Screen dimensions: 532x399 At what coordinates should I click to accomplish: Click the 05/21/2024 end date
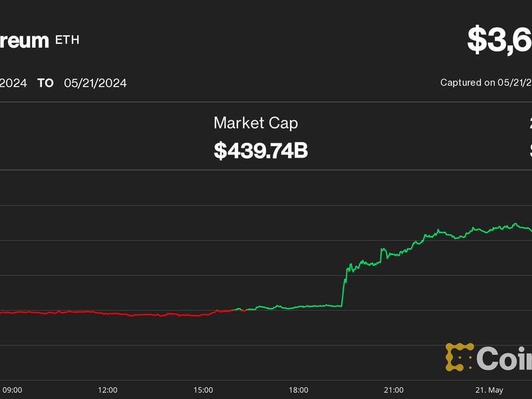pos(95,83)
